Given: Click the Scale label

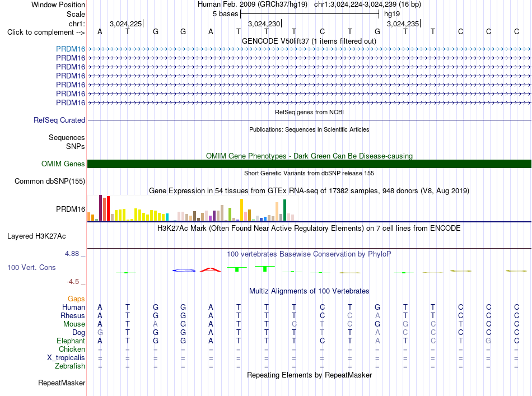Looking at the screenshot, I should click(76, 14).
